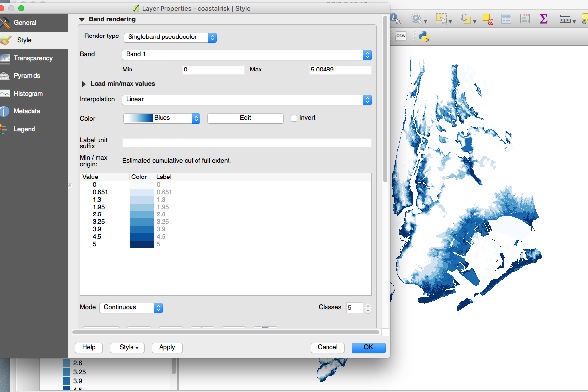Screen dimensions: 588x392
Task: Click Edit next to Blues ramp
Action: 245,118
